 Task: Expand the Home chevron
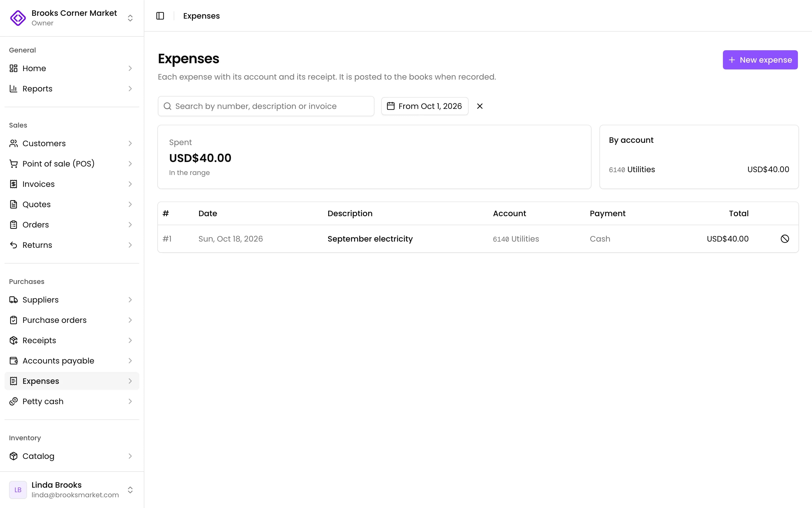130,69
